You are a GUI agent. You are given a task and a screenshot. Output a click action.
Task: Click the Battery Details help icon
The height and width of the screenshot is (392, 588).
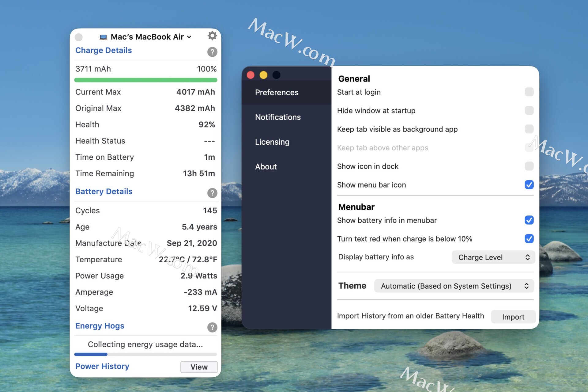pyautogui.click(x=212, y=193)
